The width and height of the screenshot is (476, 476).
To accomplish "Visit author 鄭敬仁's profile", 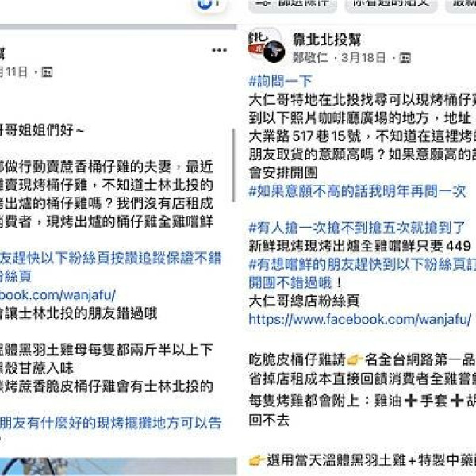I will tap(310, 58).
